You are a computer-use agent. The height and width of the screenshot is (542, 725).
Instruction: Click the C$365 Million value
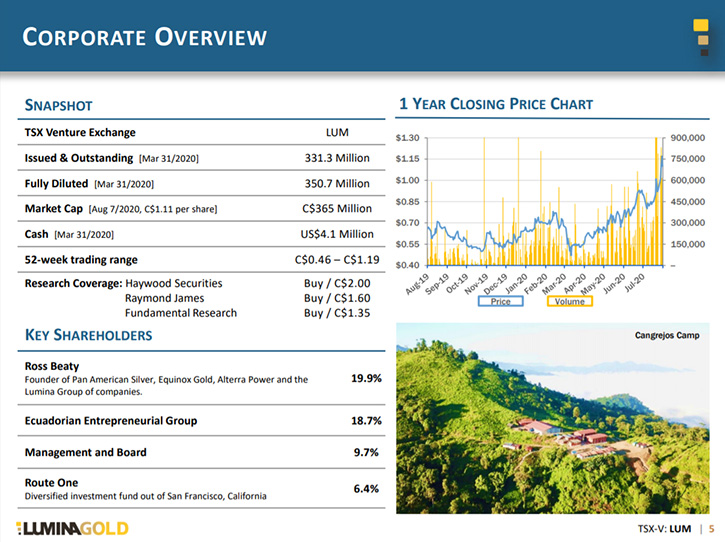(337, 209)
